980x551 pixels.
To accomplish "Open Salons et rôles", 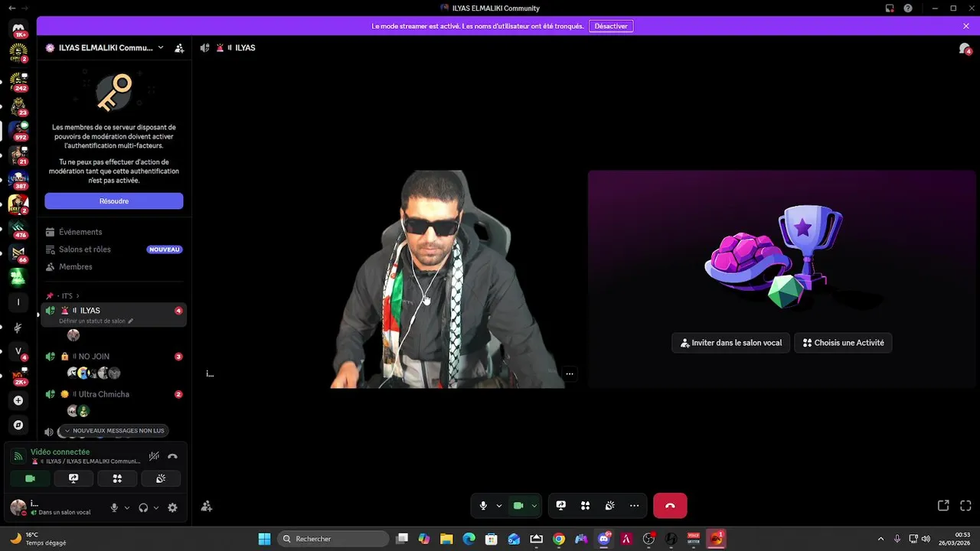I will click(x=113, y=249).
